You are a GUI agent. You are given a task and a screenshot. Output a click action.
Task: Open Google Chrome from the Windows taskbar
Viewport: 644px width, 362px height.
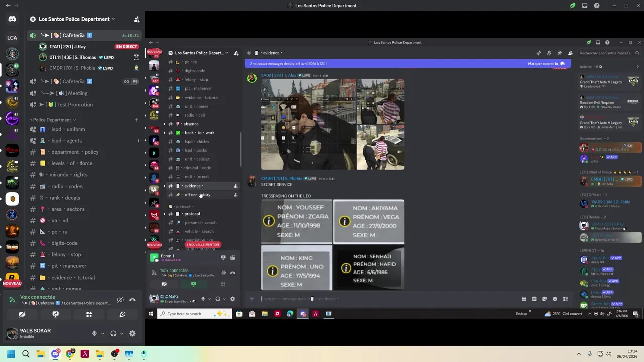70,354
